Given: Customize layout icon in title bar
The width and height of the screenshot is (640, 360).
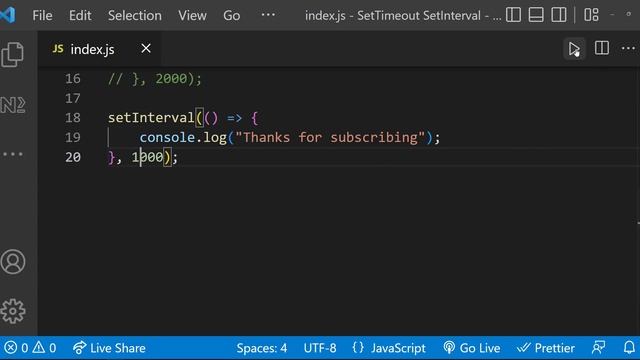Looking at the screenshot, I should [591, 15].
